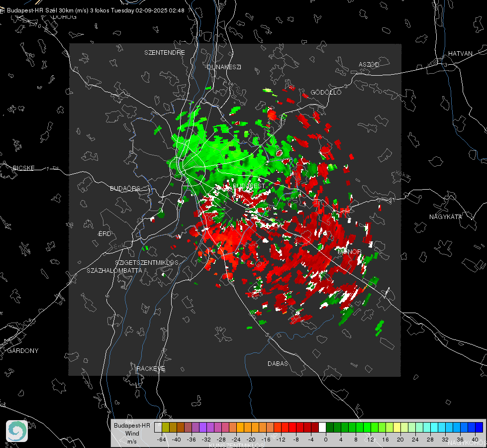This screenshot has height=448, width=487.
Task: Click the -24 legend scale value
Action: pos(236,440)
